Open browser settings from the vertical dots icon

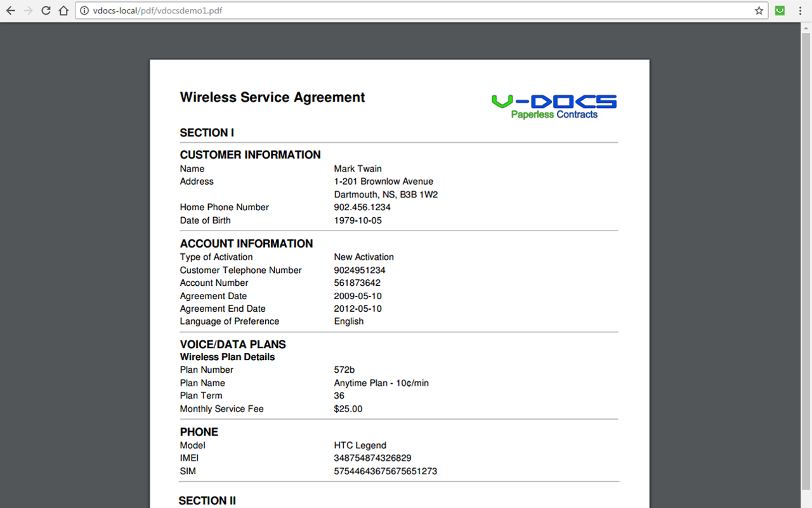pyautogui.click(x=799, y=10)
